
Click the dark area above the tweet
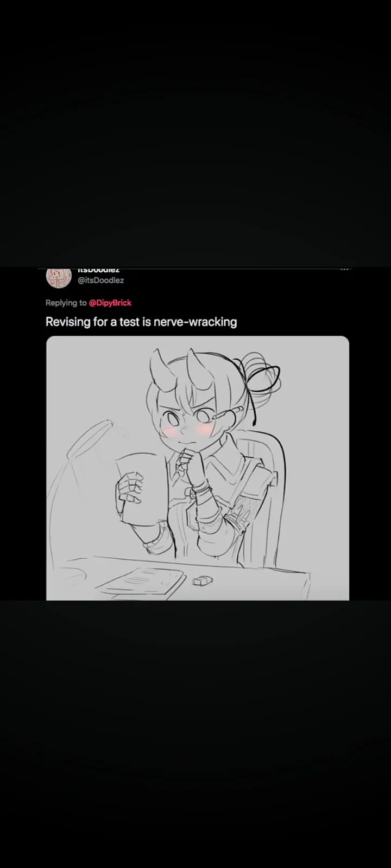click(x=195, y=133)
